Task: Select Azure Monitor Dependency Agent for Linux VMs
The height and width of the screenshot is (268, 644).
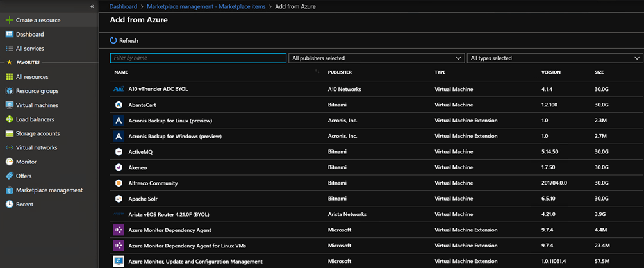Action: click(x=187, y=246)
